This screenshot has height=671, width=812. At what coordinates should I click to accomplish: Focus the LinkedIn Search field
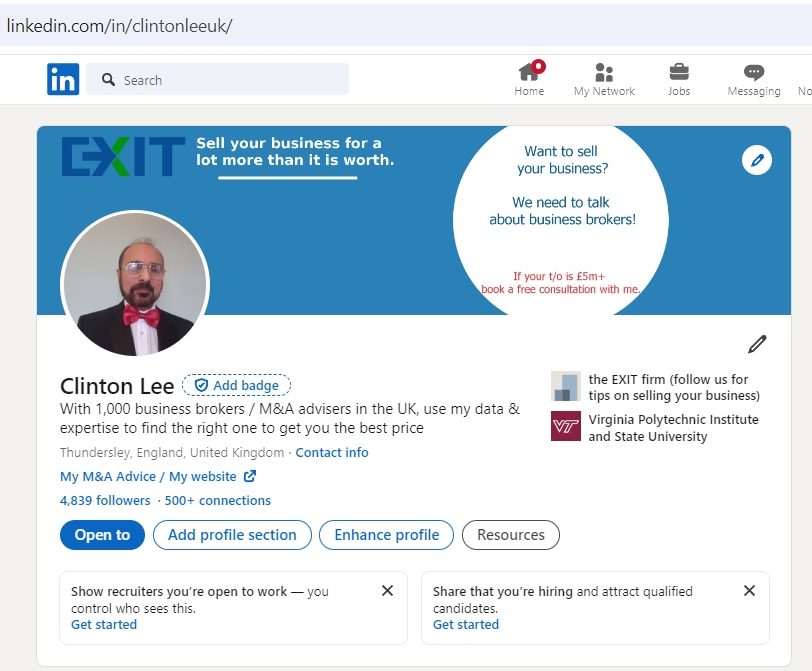(218, 79)
